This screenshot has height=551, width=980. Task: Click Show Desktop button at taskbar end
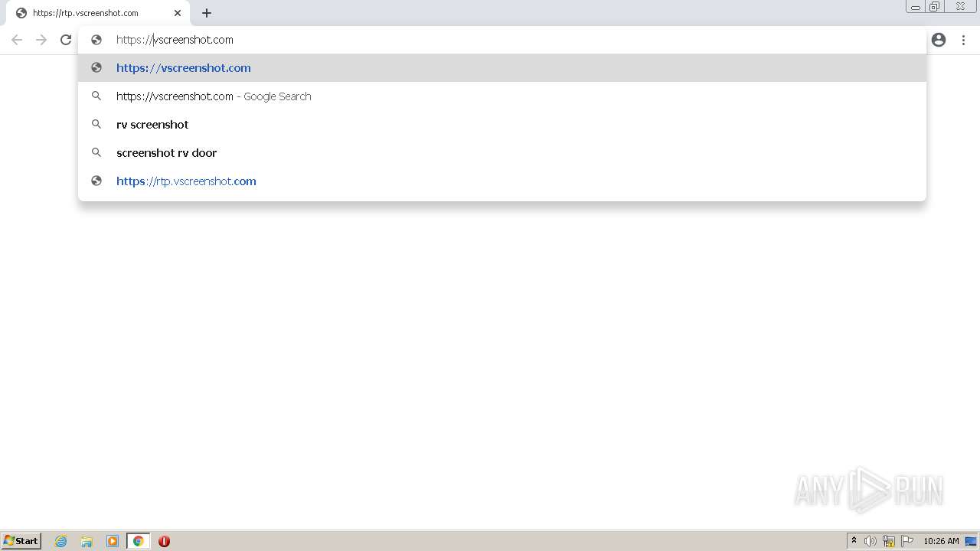[971, 541]
